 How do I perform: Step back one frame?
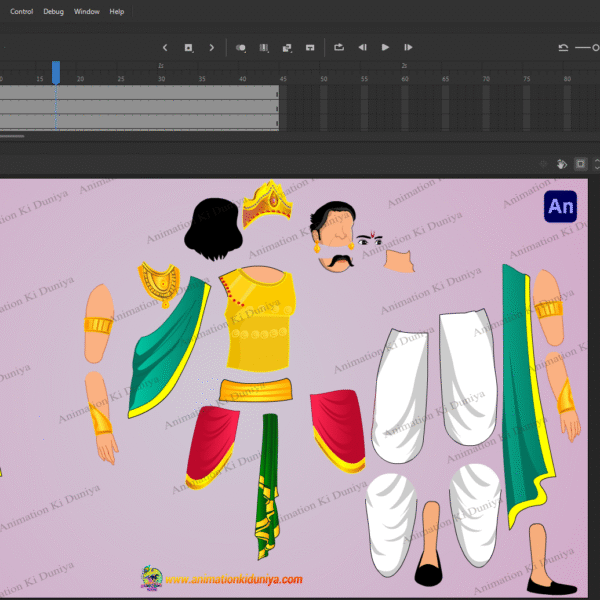click(x=362, y=47)
